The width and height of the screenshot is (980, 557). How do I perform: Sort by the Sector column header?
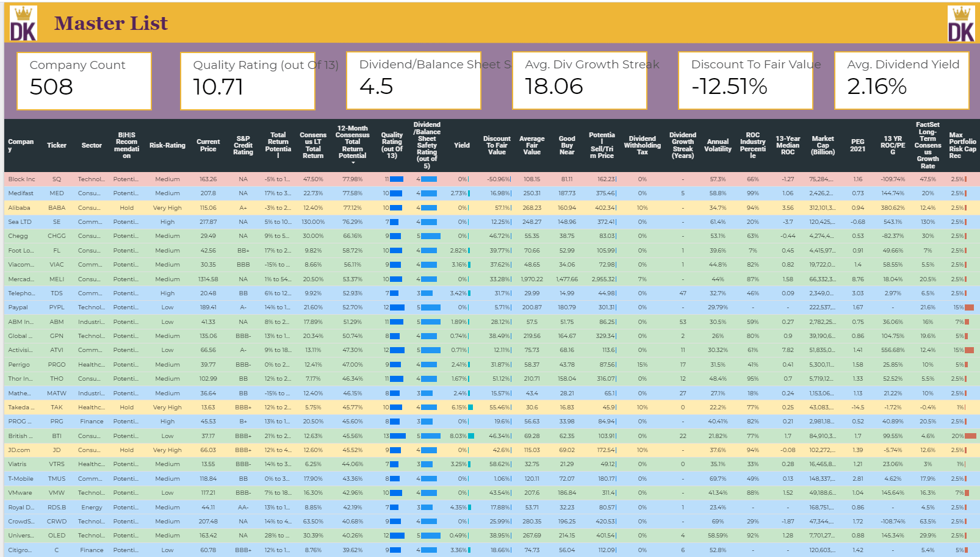(92, 145)
